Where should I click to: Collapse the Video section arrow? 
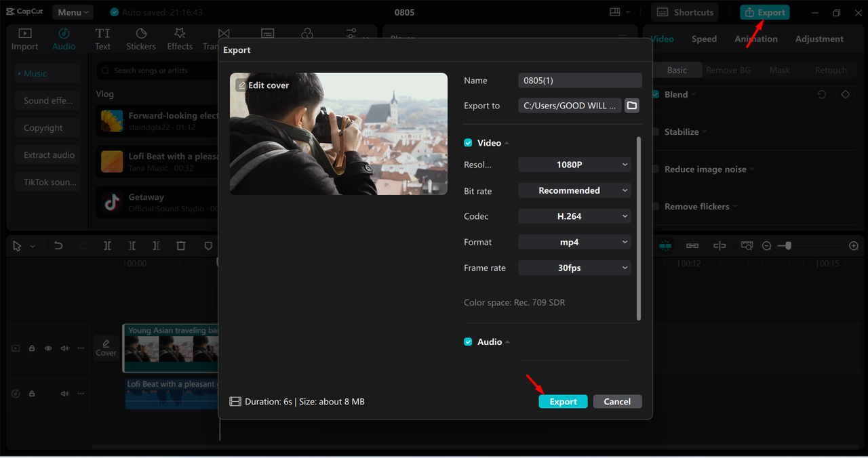point(507,143)
